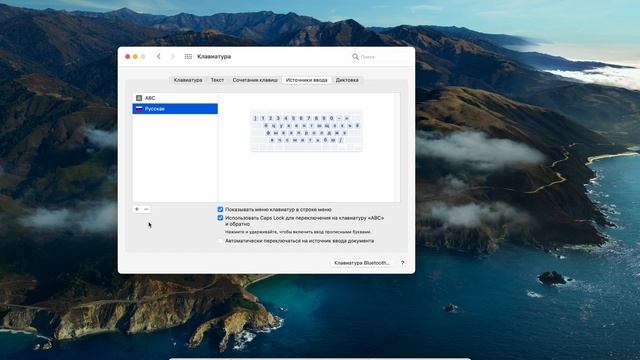Show all preferences grid icon
This screenshot has height=360, width=640.
point(188,57)
